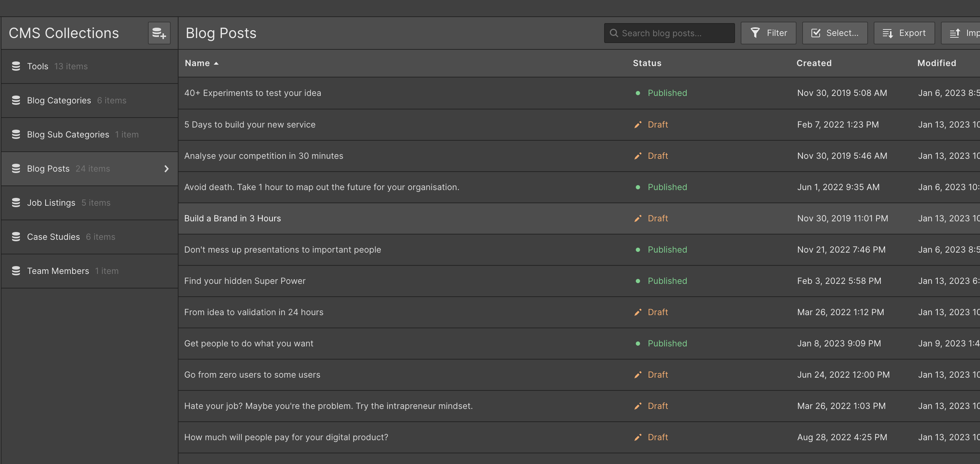Focus the Search blog posts field
The image size is (980, 464).
pyautogui.click(x=669, y=33)
